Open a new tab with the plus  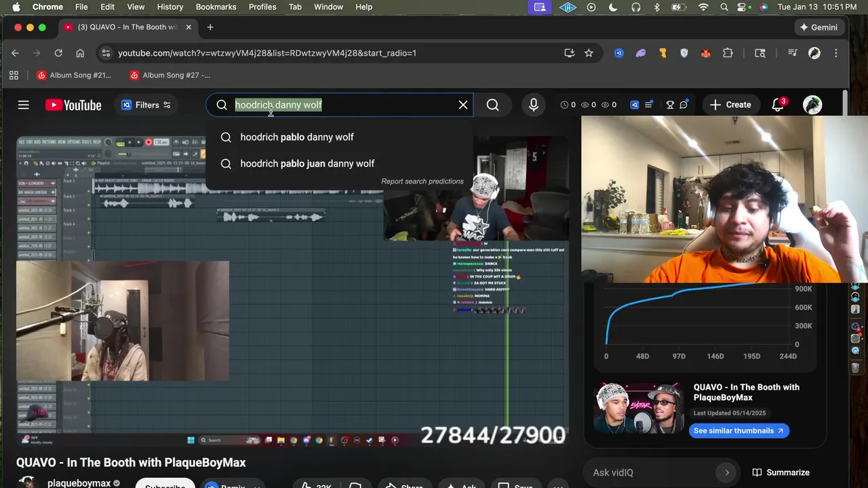pos(210,27)
